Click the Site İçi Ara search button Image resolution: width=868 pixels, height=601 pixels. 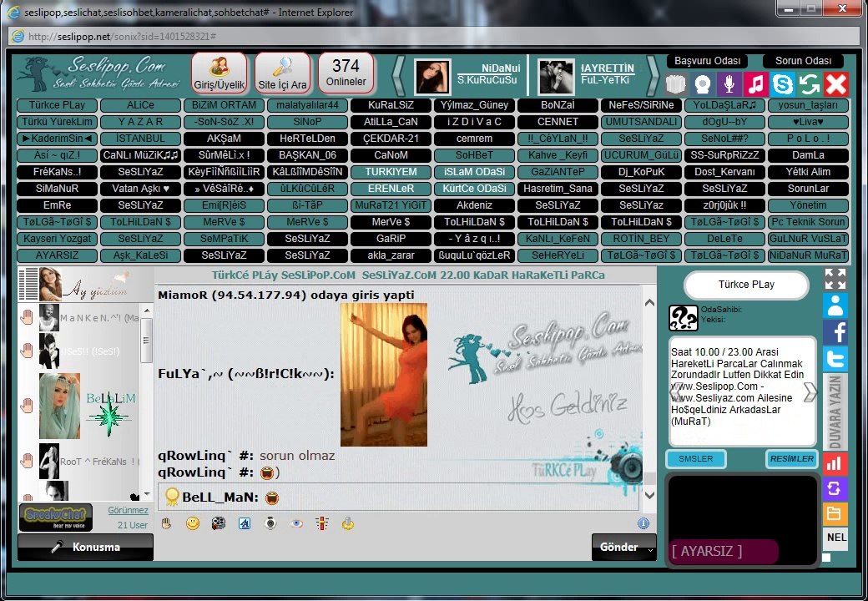pos(282,73)
